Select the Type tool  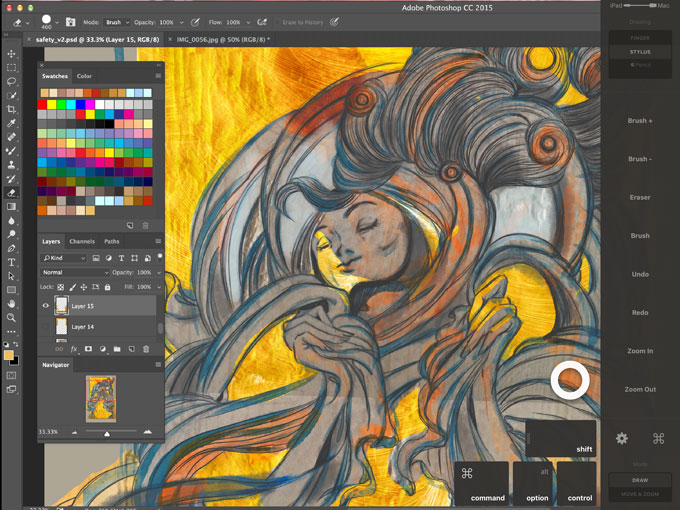12,262
